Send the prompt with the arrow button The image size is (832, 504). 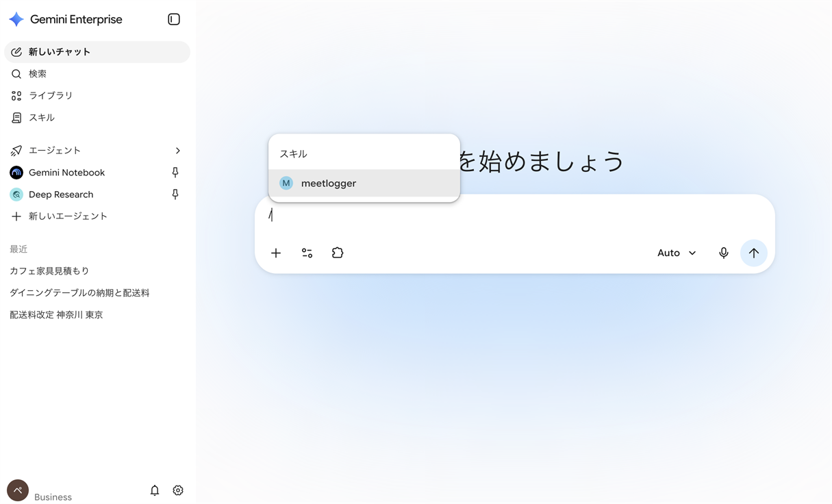(x=754, y=253)
